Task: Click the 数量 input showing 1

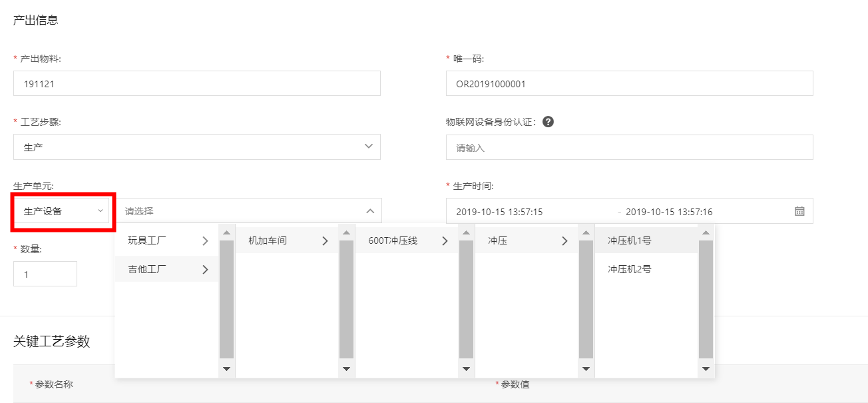Action: (45, 274)
